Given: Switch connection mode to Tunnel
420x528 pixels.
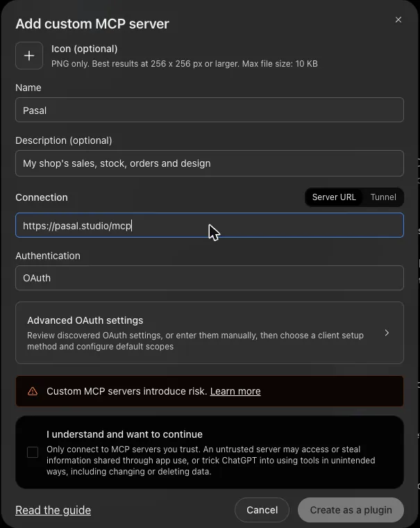Looking at the screenshot, I should click(x=383, y=197).
